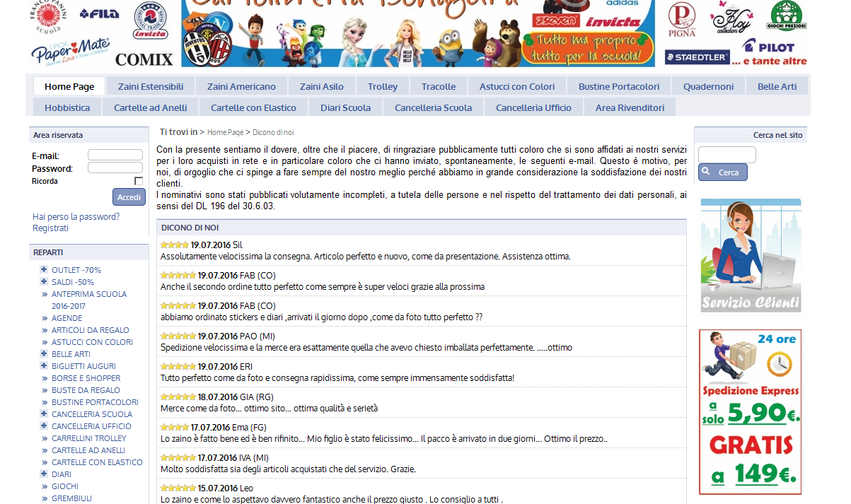Click the Staedtler brand logo

coord(697,57)
